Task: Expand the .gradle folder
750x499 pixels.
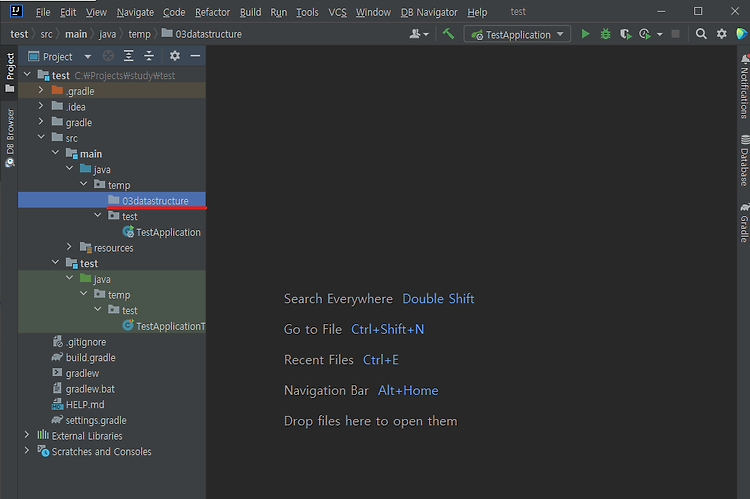Action: (41, 90)
